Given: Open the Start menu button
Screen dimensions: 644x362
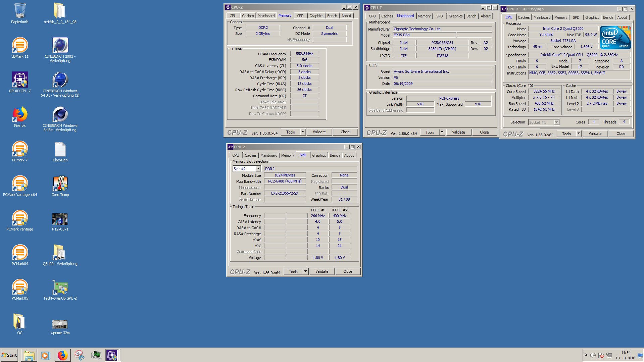Looking at the screenshot, I should 9,355.
